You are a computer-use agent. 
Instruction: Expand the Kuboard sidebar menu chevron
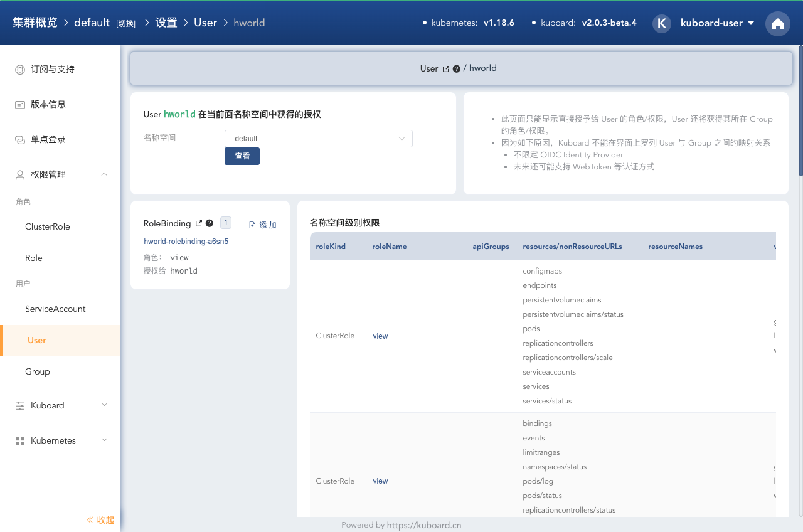104,405
